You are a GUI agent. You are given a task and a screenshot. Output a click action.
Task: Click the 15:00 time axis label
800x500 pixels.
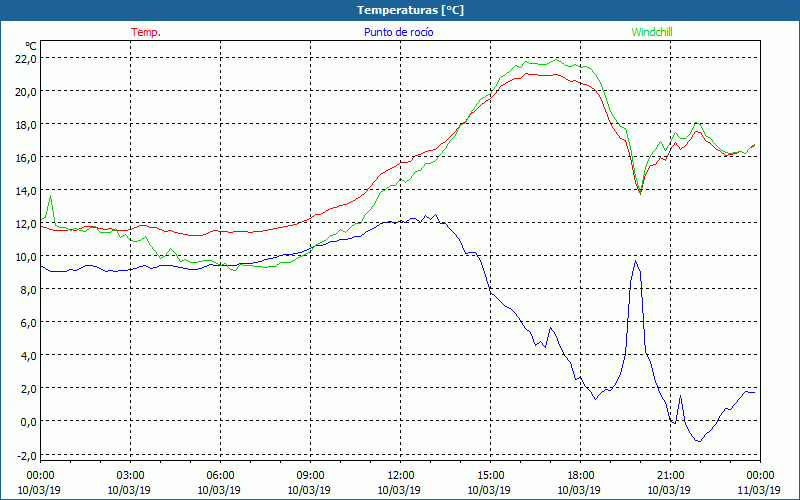coord(490,476)
